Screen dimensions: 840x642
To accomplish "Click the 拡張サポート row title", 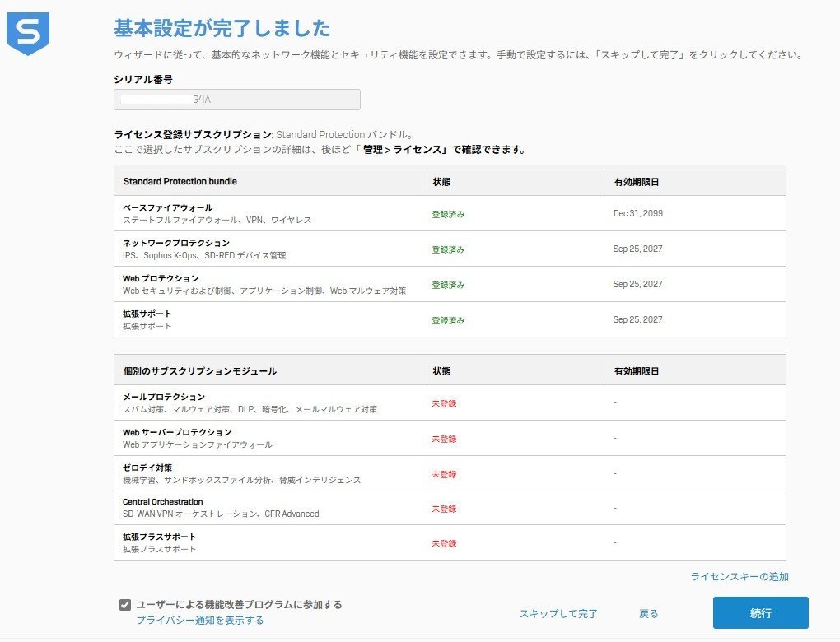I will pos(147,314).
